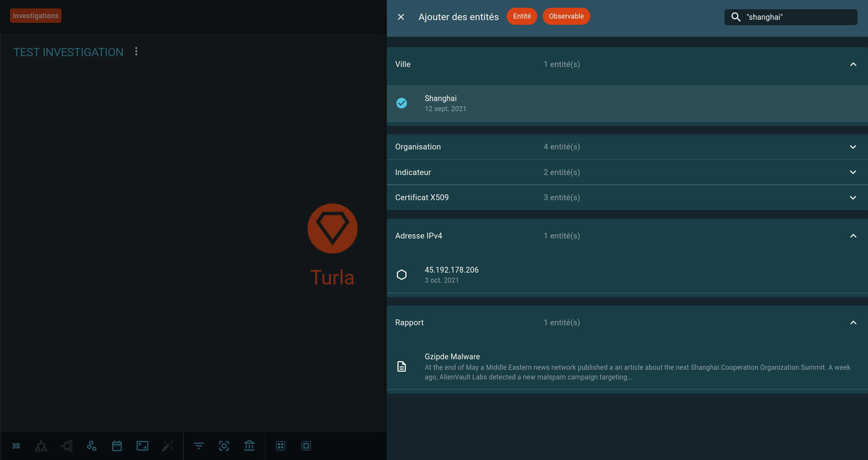Open the time range calendar view
The height and width of the screenshot is (460, 868).
pyautogui.click(x=116, y=446)
